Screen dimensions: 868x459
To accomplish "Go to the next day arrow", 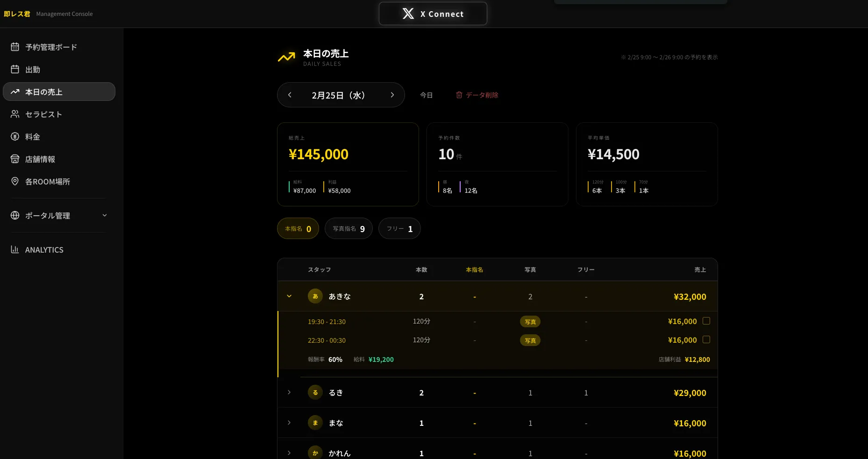I will tap(392, 95).
